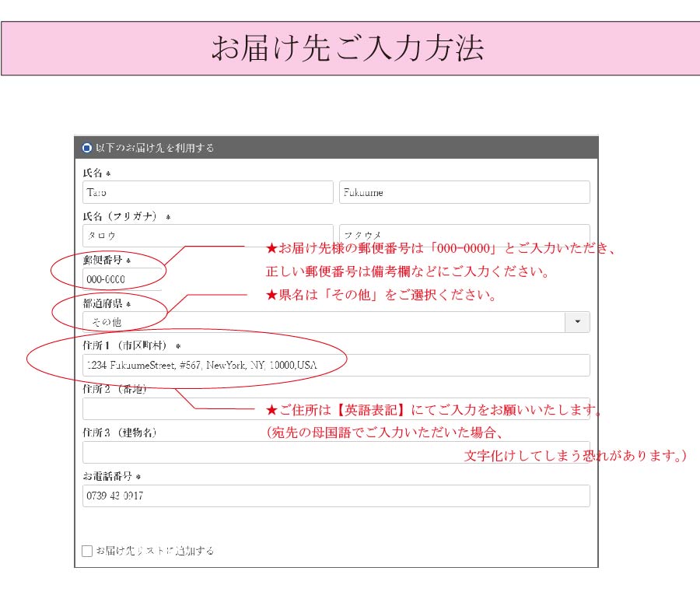Click the name field containing Taro
This screenshot has height=613, width=700.
coord(208,193)
